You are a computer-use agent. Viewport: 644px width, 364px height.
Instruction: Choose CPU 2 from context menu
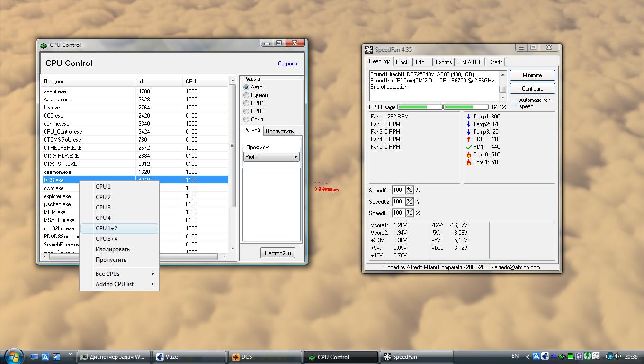tap(119, 197)
